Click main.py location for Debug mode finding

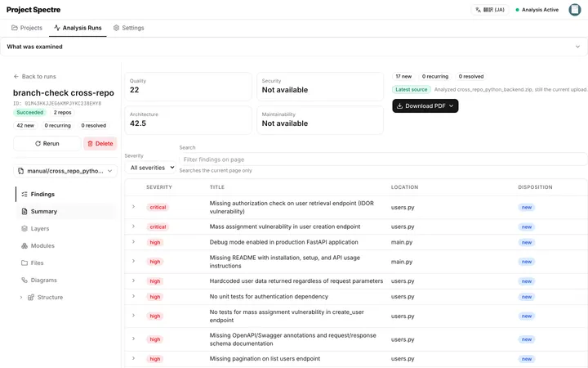(x=402, y=242)
